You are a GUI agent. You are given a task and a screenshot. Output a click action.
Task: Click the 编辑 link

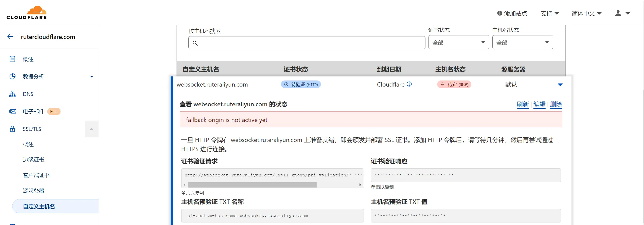pos(540,104)
